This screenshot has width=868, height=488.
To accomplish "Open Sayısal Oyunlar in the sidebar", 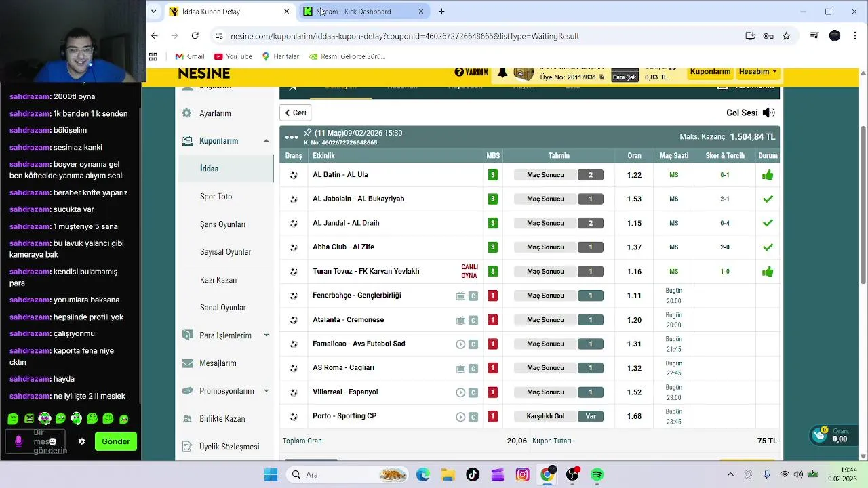I will click(225, 252).
